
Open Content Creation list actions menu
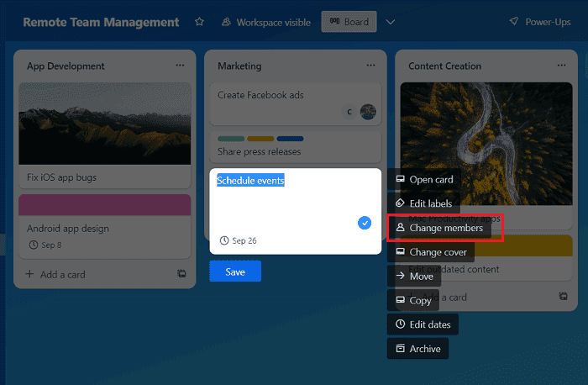(561, 66)
